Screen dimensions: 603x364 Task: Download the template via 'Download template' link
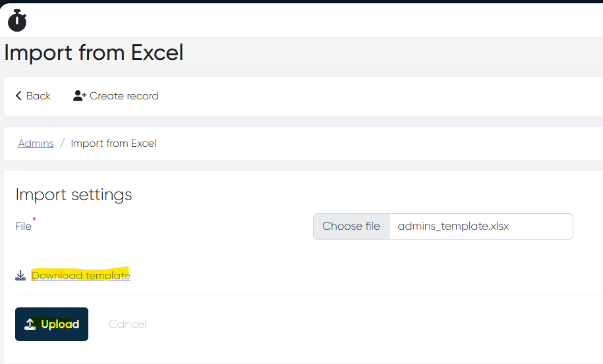80,275
